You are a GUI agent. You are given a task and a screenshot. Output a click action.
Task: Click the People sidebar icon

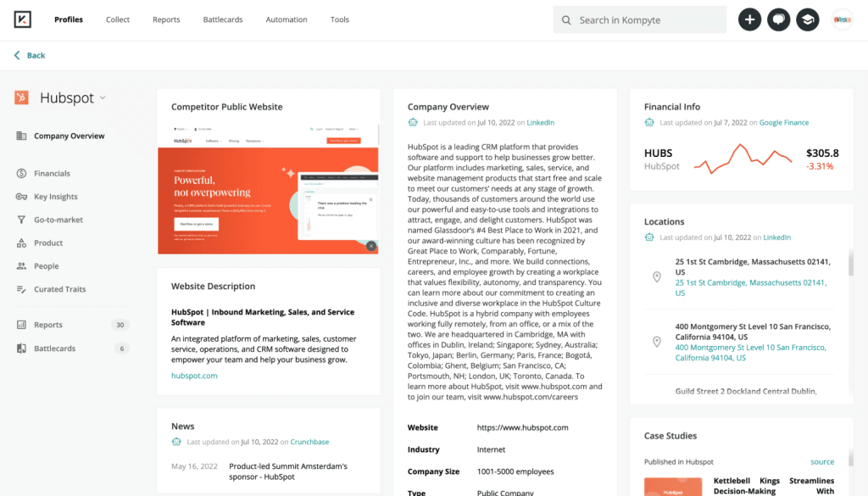(x=21, y=266)
